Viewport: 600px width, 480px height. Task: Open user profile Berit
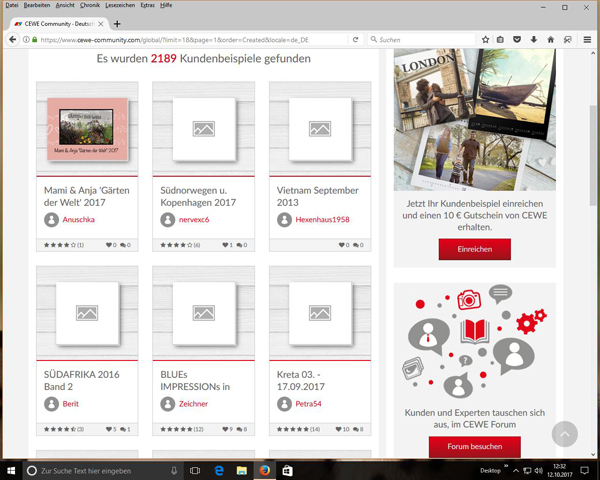pyautogui.click(x=70, y=404)
